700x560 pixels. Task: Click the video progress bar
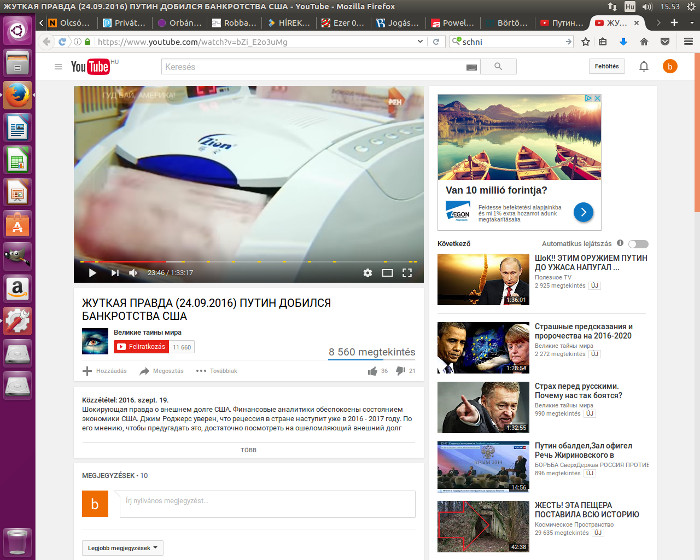pos(248,262)
